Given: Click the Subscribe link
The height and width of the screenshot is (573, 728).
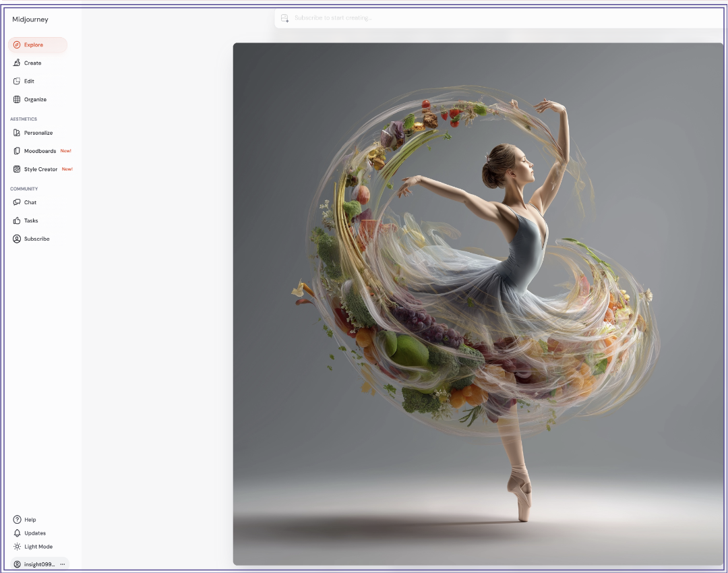Looking at the screenshot, I should click(36, 239).
